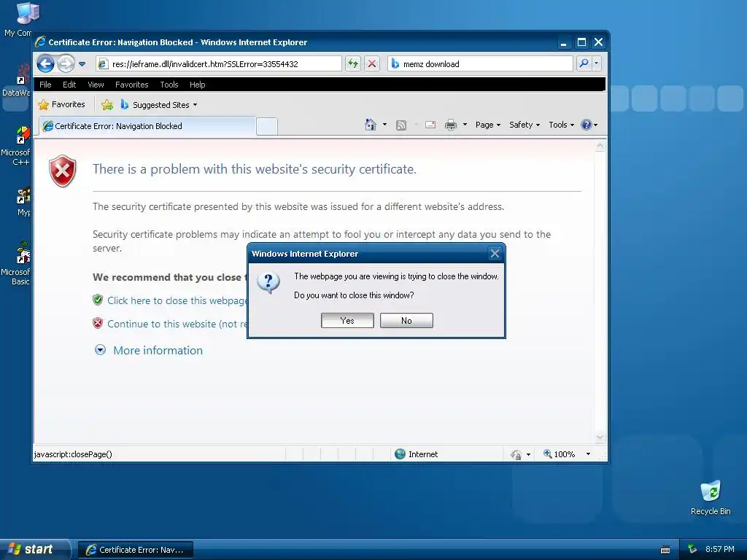
Task: Click the Home icon in command bar
Action: tap(370, 125)
